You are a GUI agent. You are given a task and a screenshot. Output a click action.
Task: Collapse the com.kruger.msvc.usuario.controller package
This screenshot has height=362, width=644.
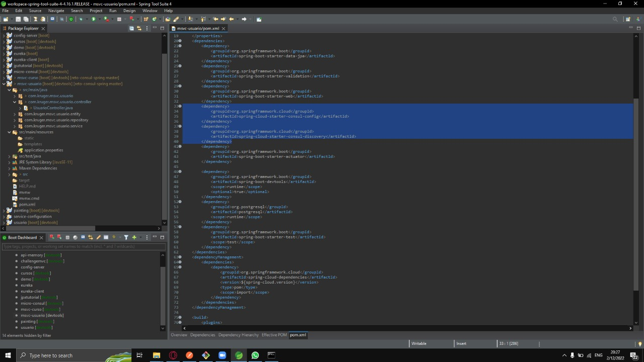click(x=15, y=102)
